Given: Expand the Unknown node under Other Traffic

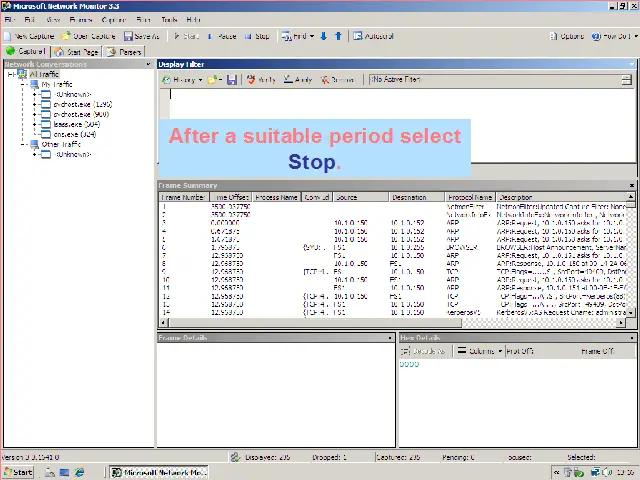Looking at the screenshot, I should [x=35, y=154].
